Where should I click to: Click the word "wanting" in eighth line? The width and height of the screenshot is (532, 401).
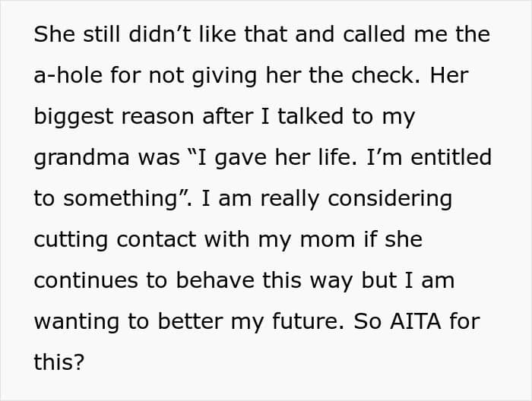77,322
